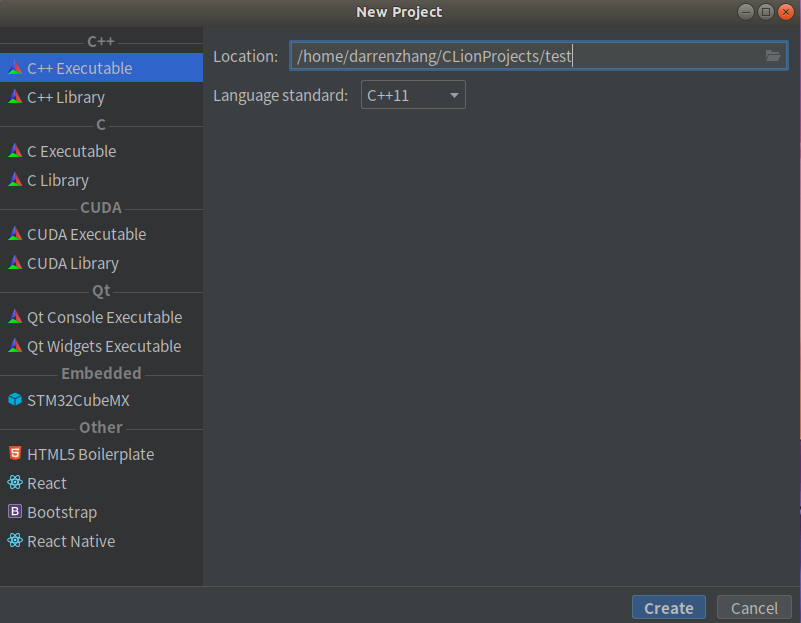The image size is (801, 623).
Task: Click the React Native atom icon
Action: coord(15,540)
